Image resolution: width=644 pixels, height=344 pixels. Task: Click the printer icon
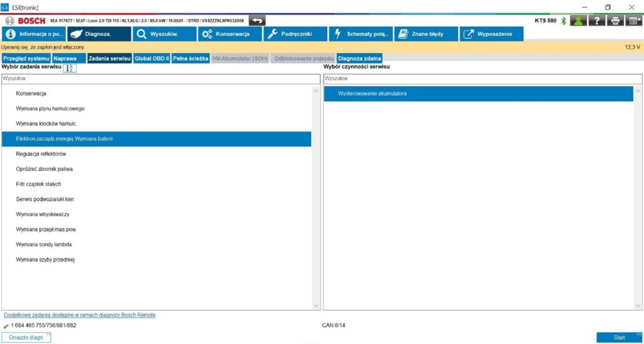click(x=615, y=21)
